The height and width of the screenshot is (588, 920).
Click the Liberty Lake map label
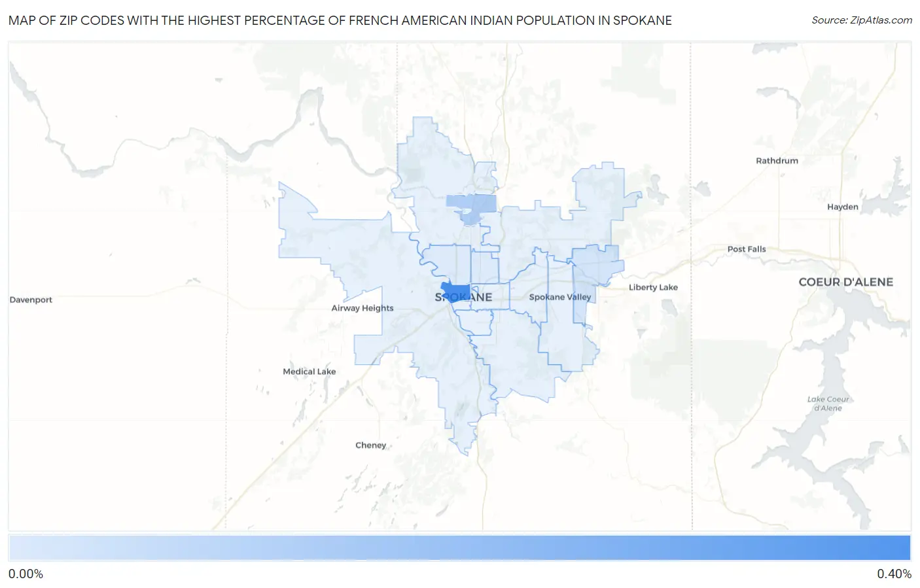(653, 287)
